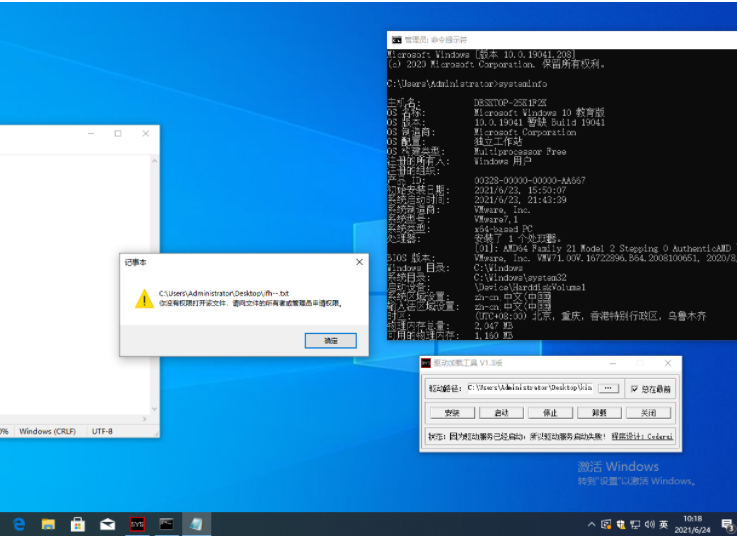Open the 程序设计: Coderui link
Viewport: 737px width, 536px height.
tap(642, 436)
